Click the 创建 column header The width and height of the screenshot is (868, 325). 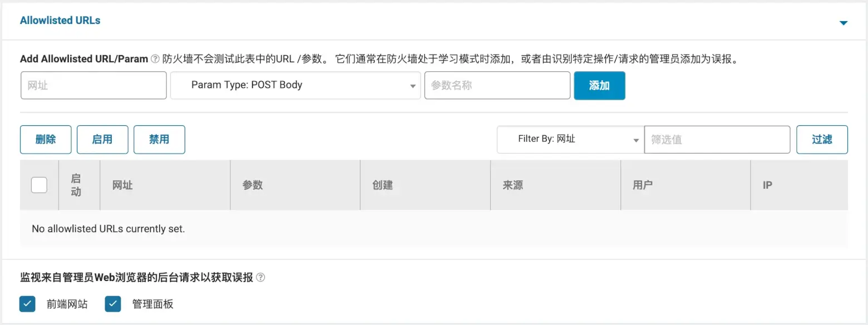383,185
